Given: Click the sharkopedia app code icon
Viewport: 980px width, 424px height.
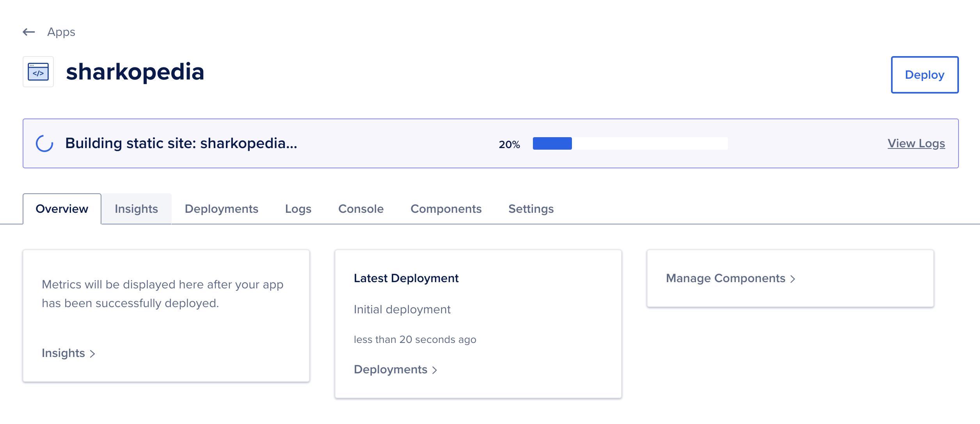Looking at the screenshot, I should pos(38,72).
